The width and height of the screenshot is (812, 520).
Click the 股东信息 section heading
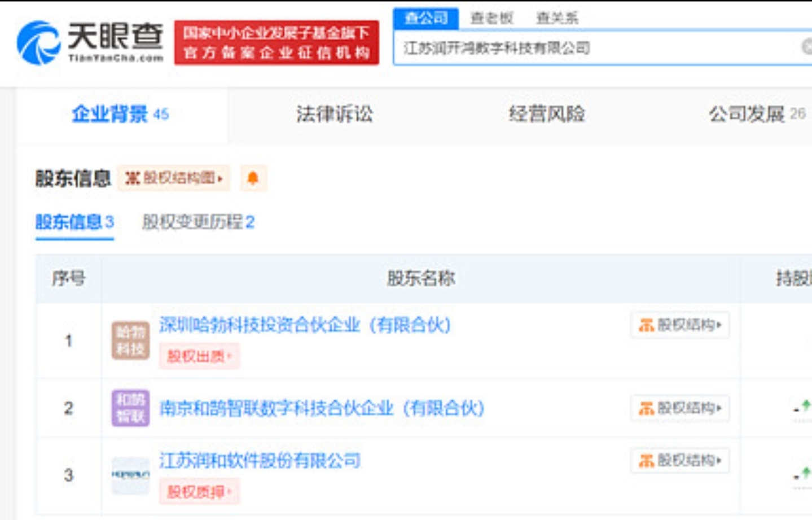[x=73, y=178]
